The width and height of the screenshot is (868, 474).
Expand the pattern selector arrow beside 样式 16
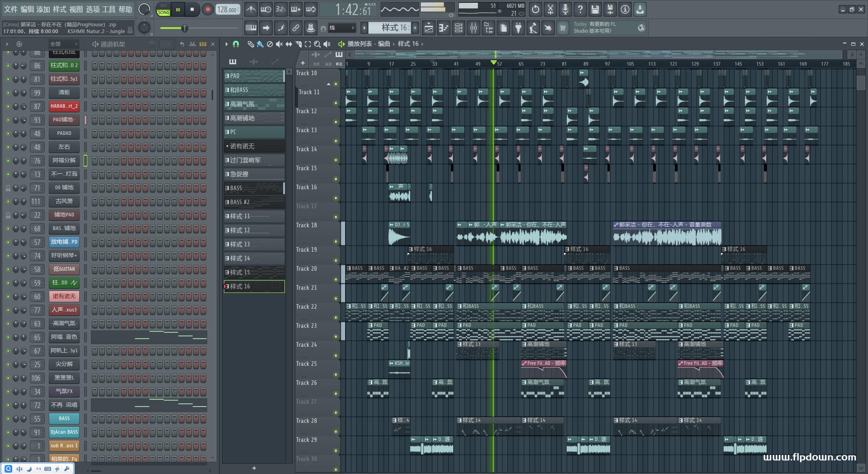pos(364,28)
